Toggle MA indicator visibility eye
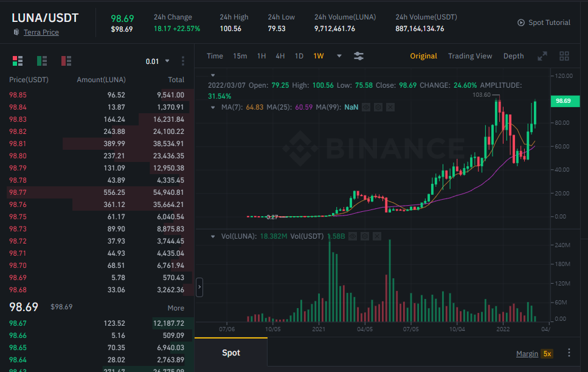Viewport: 588px width, 372px height. coord(366,107)
